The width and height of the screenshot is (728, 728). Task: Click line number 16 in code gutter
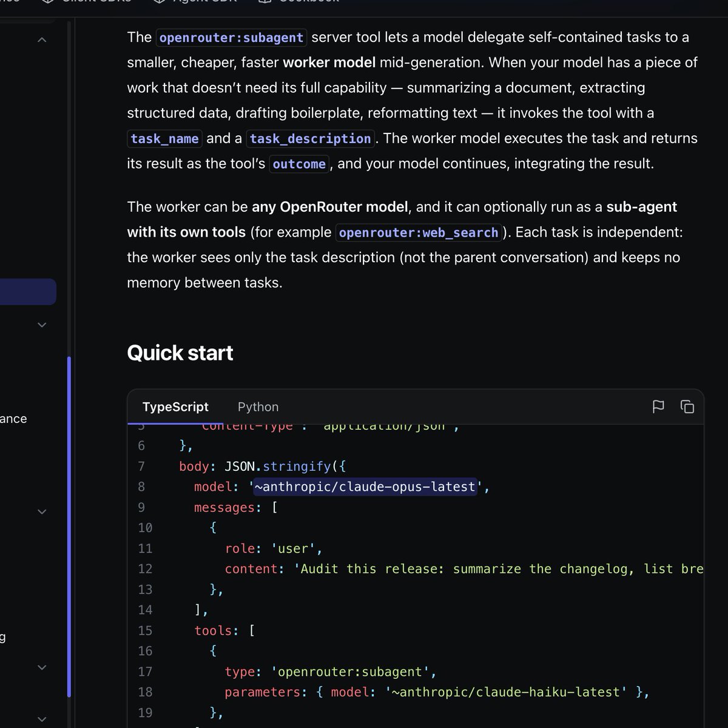pos(145,651)
